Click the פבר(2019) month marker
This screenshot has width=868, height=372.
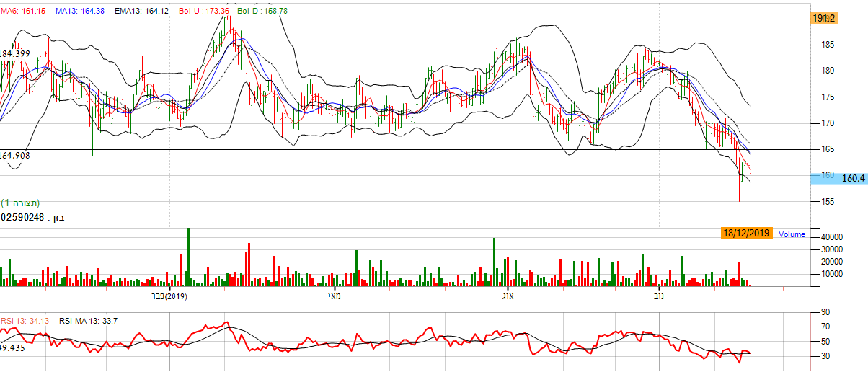(x=169, y=296)
